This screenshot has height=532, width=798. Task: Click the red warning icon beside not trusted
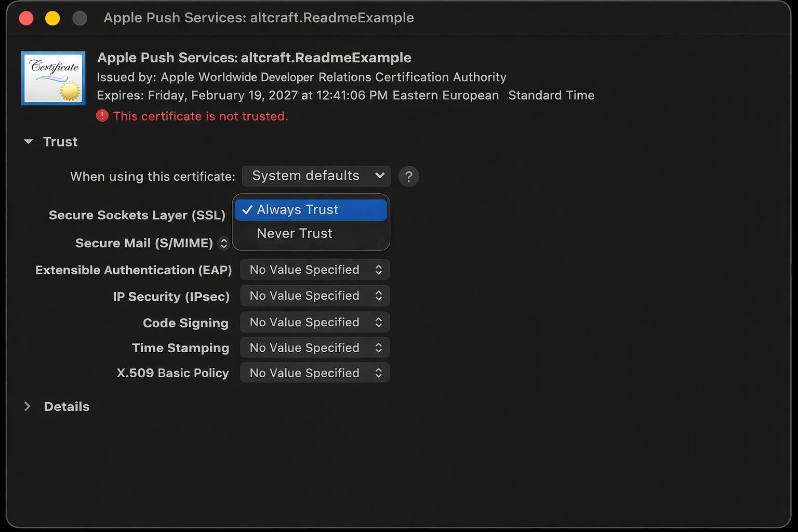click(x=102, y=116)
